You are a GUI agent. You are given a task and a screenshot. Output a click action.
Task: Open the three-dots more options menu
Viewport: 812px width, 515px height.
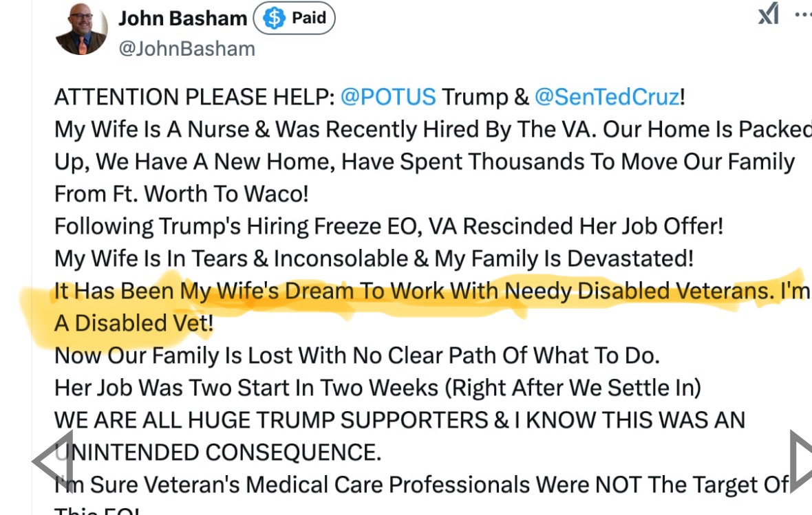click(803, 14)
